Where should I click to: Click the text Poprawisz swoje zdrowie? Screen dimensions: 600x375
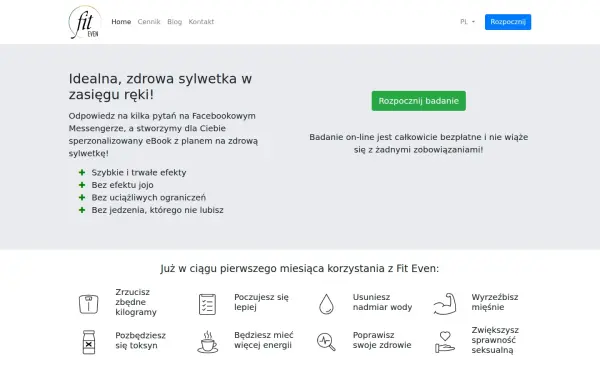pyautogui.click(x=382, y=340)
